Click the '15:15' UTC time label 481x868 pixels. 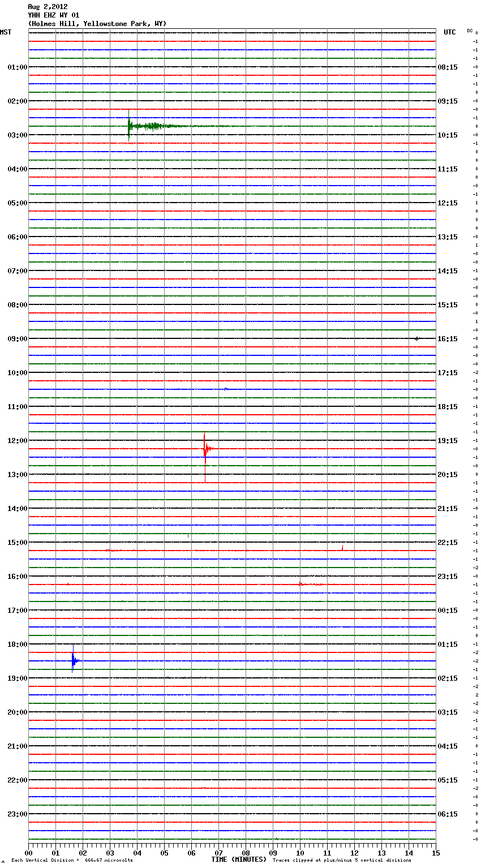(x=448, y=305)
